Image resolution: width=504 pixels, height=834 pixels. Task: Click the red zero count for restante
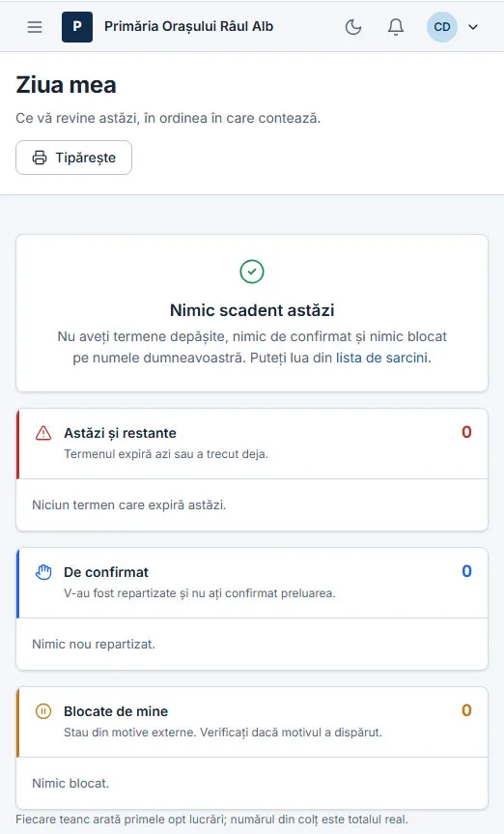(466, 432)
